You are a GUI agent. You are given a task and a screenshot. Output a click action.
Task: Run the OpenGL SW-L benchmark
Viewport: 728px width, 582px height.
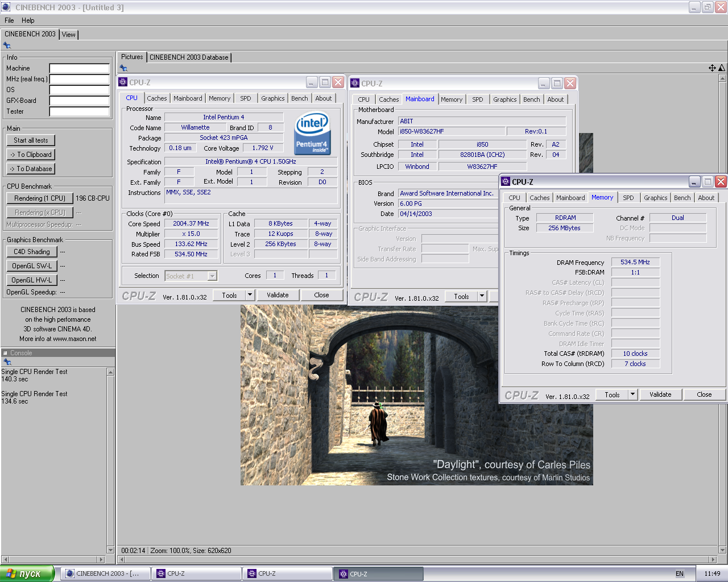(32, 266)
